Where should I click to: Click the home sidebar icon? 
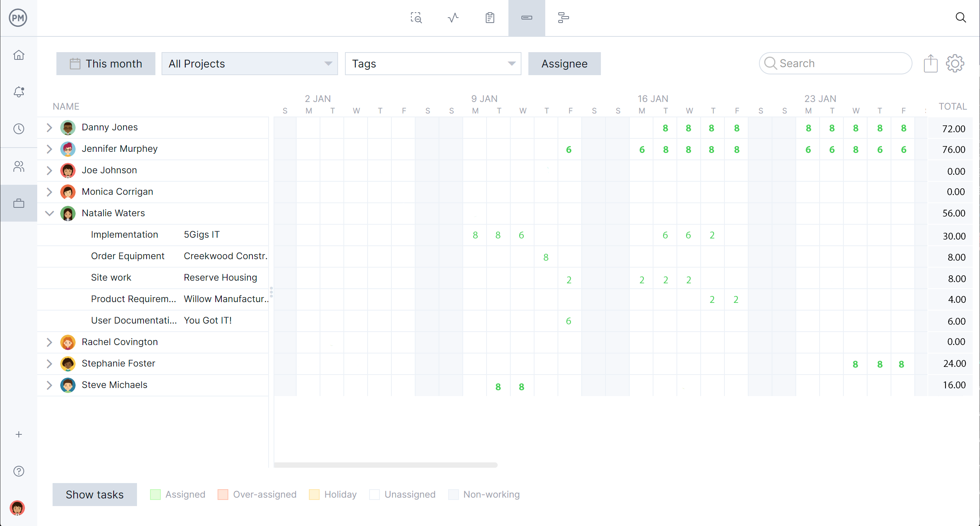[x=18, y=54]
